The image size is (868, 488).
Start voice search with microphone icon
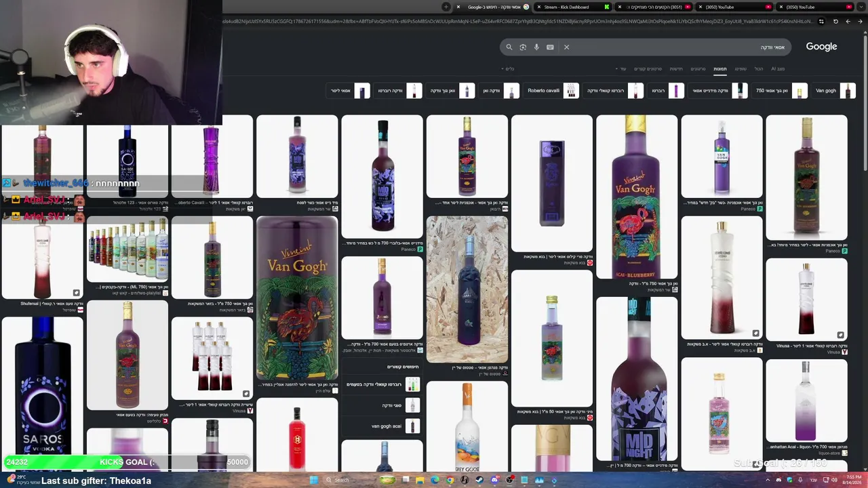point(536,47)
